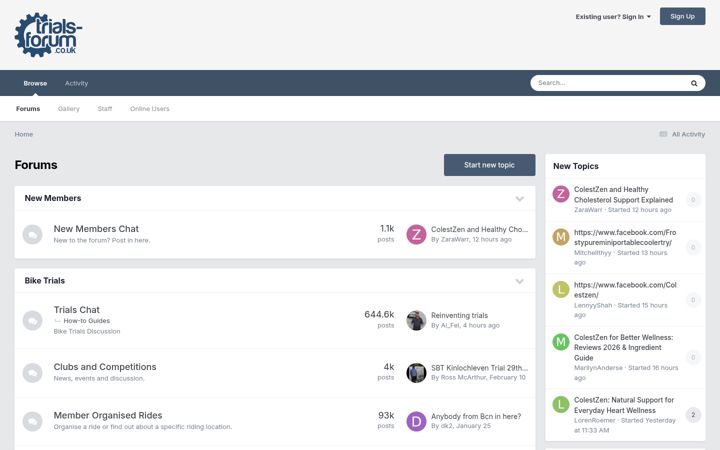Click the Start new topic button
Viewport: 720px width, 450px height.
(489, 165)
